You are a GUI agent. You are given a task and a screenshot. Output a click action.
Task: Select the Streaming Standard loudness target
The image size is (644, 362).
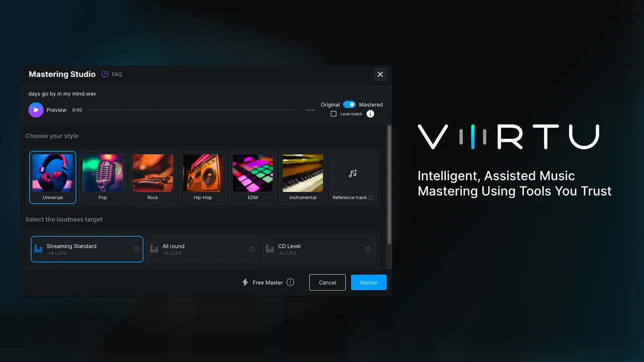point(87,249)
